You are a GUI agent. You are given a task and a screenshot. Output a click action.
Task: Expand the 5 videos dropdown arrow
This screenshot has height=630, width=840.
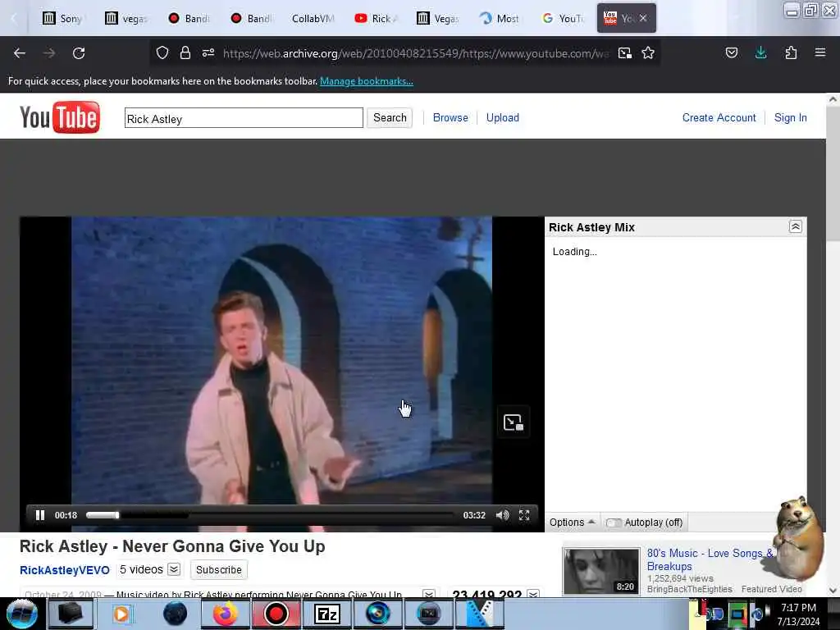pyautogui.click(x=174, y=569)
